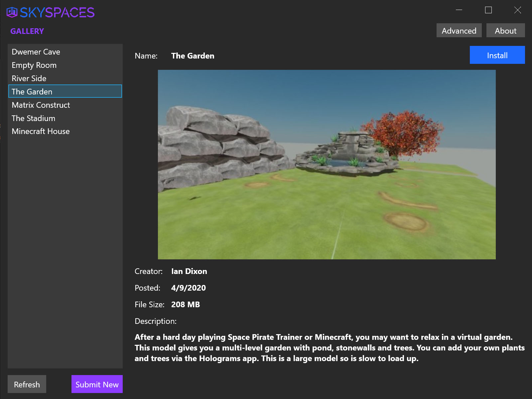This screenshot has height=399, width=532.
Task: Select The Stadium entry
Action: [33, 118]
